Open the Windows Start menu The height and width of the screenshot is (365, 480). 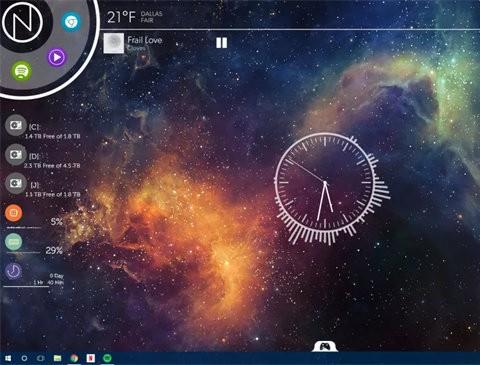[8, 358]
